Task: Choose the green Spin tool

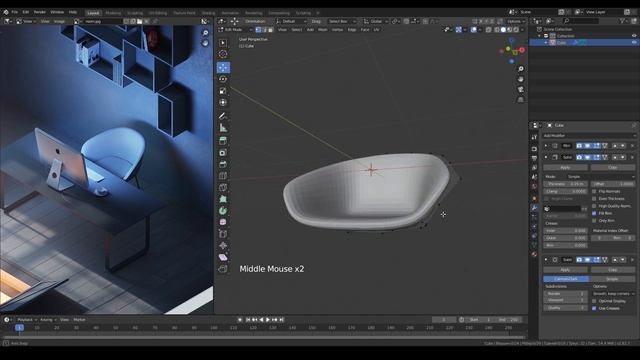Action: tap(223, 211)
